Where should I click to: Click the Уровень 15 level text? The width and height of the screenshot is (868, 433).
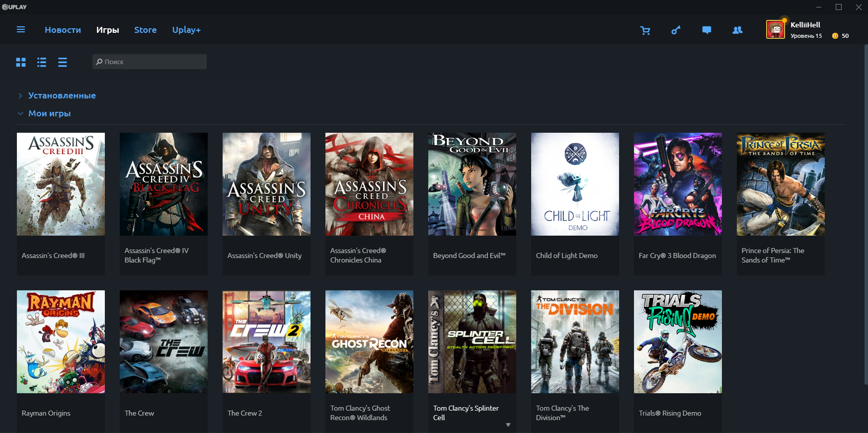pyautogui.click(x=806, y=36)
